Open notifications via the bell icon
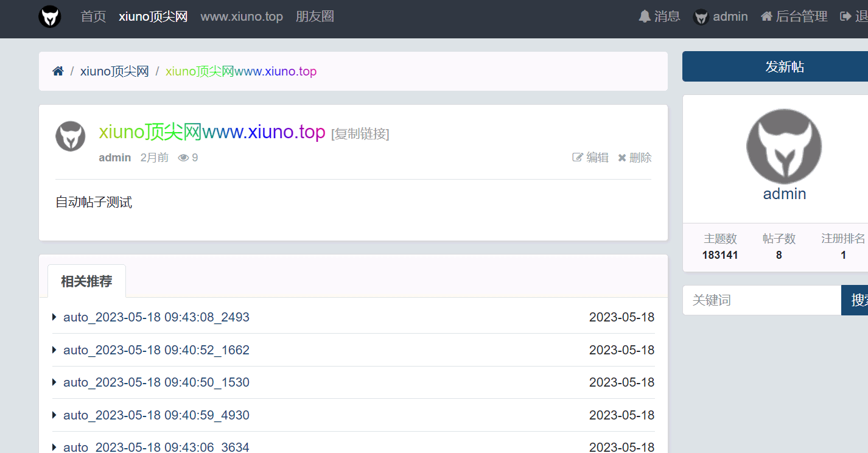 click(x=645, y=16)
